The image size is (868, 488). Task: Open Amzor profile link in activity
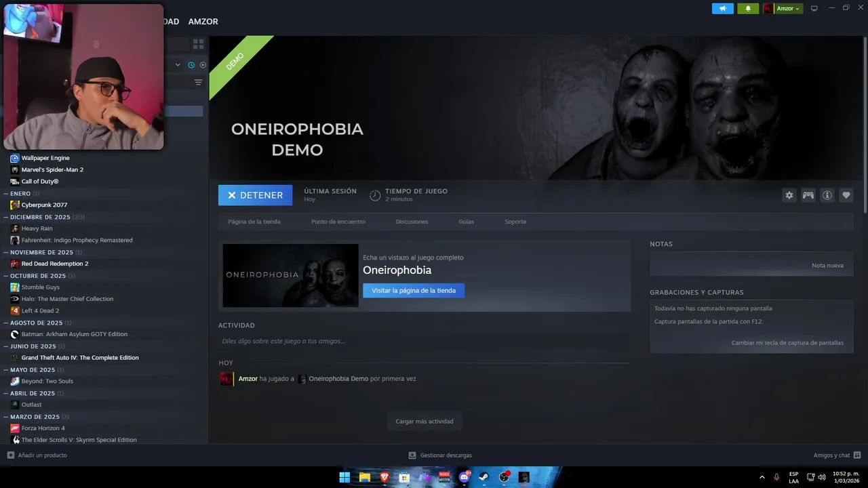point(248,379)
